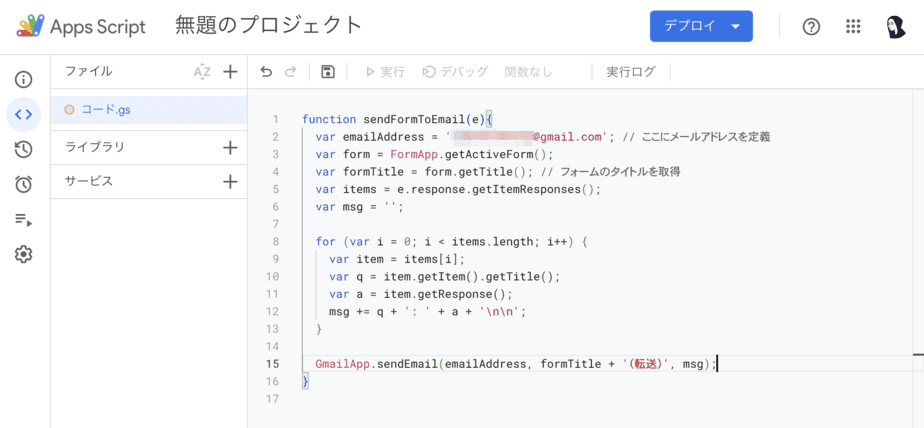Screen dimensions: 924x428
Task: Click the closing brace on line 16
Action: [305, 381]
